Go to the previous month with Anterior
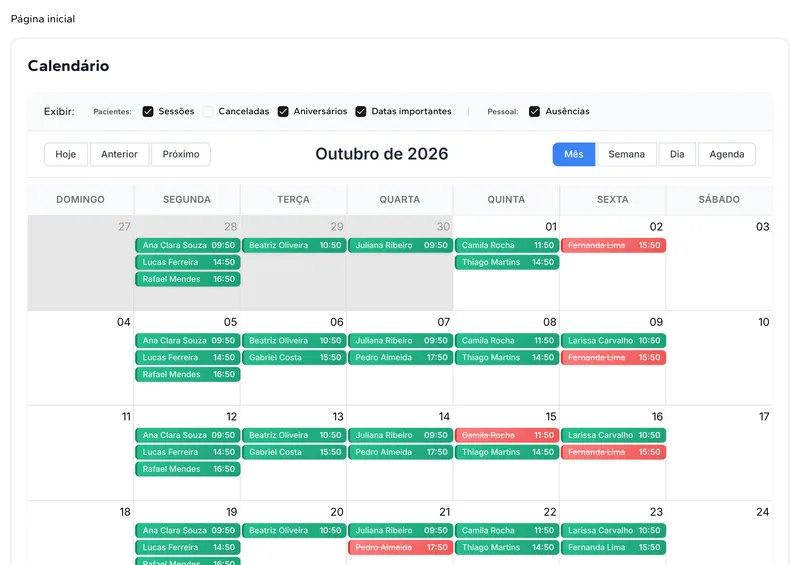Viewport: 800px width, 565px height. 119,154
